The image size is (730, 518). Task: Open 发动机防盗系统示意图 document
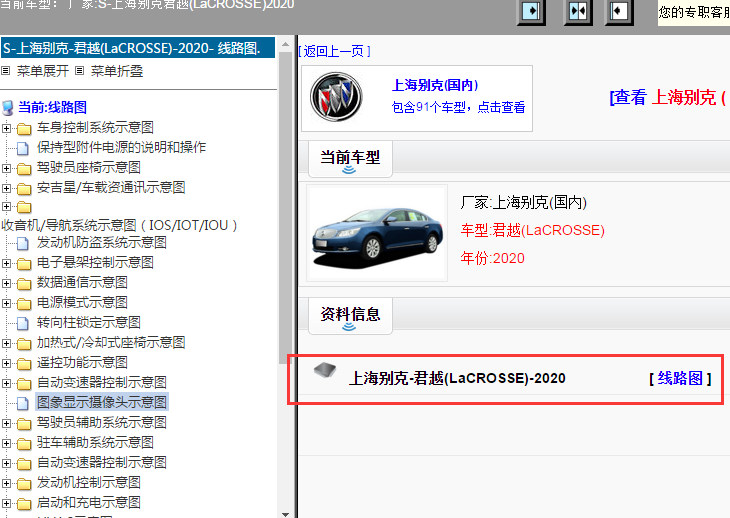pos(101,242)
